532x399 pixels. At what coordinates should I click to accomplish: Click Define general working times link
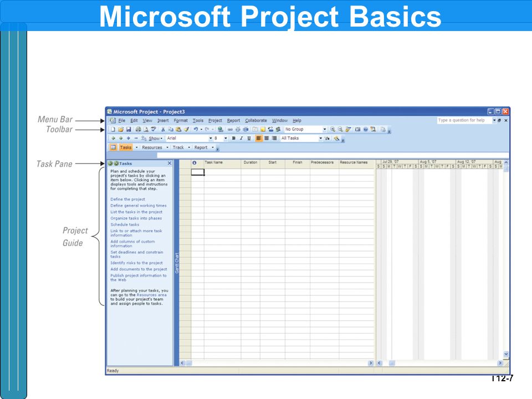(x=139, y=206)
